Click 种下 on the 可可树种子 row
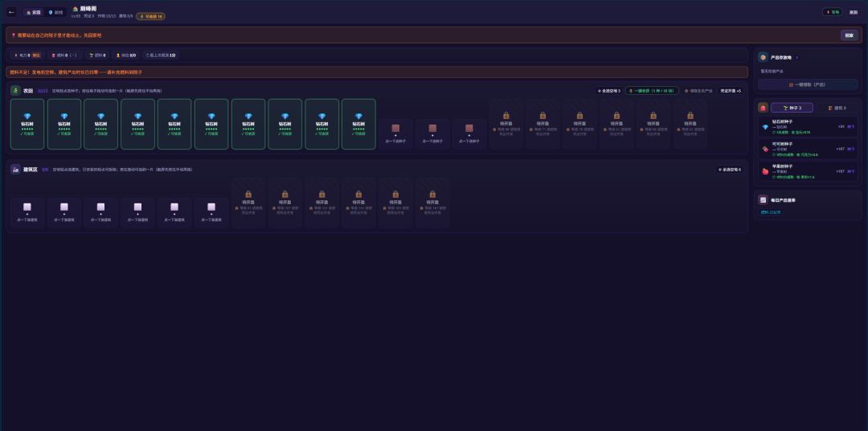Image resolution: width=868 pixels, height=431 pixels. pyautogui.click(x=851, y=149)
